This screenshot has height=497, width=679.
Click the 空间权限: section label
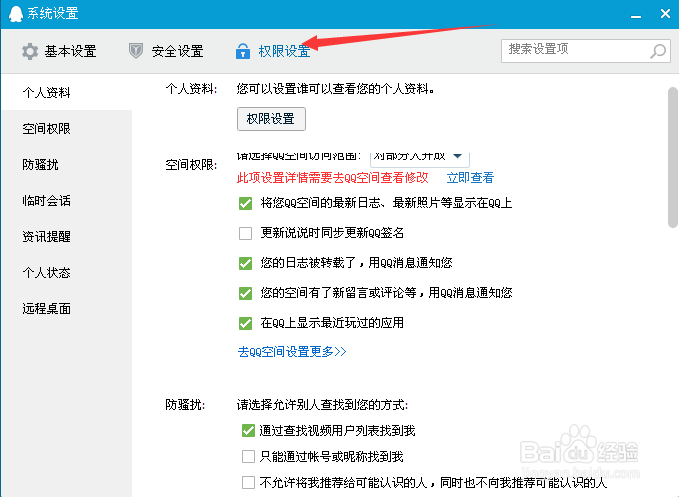191,165
